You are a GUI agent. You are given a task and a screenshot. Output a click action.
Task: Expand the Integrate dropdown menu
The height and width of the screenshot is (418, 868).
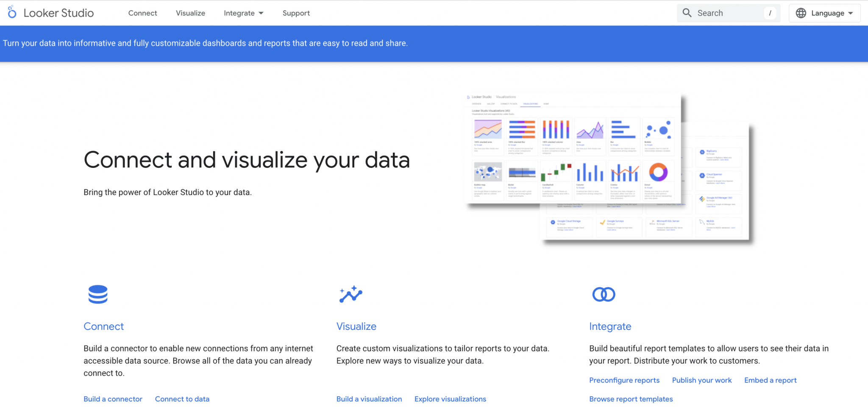[243, 13]
